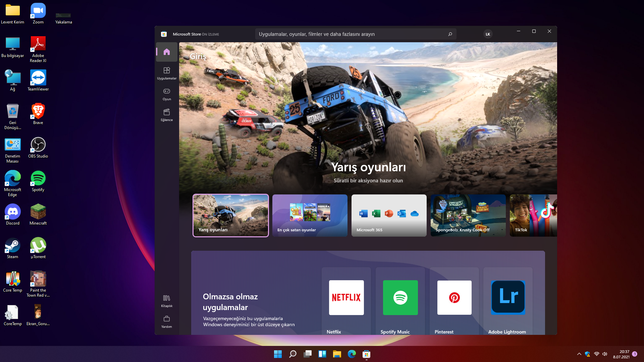Open the TikTok carousel card

[x=533, y=216]
